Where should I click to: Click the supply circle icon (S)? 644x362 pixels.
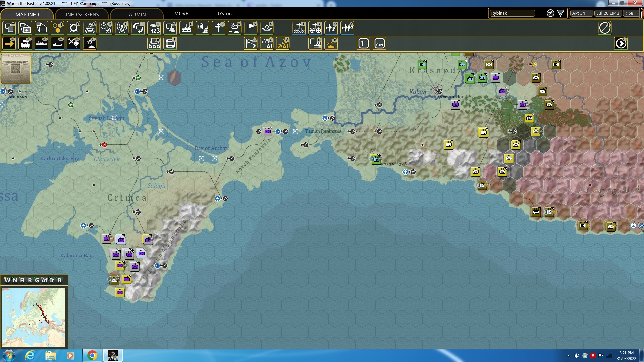[x=605, y=28]
